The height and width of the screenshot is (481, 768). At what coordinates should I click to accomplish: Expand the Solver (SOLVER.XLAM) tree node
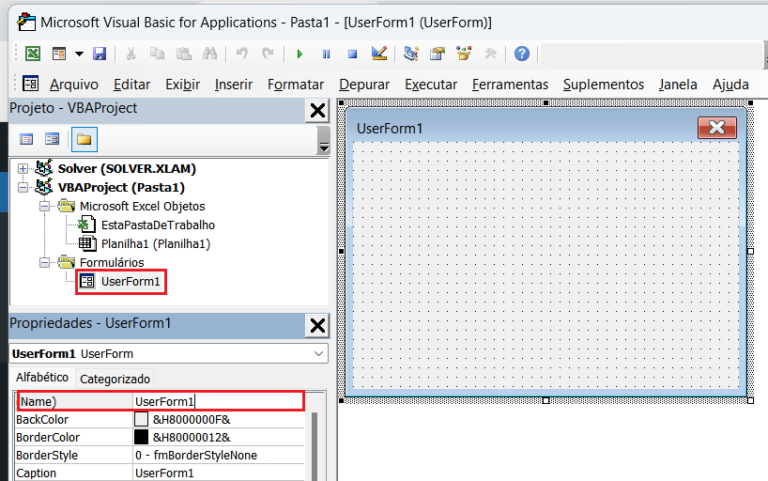23,169
